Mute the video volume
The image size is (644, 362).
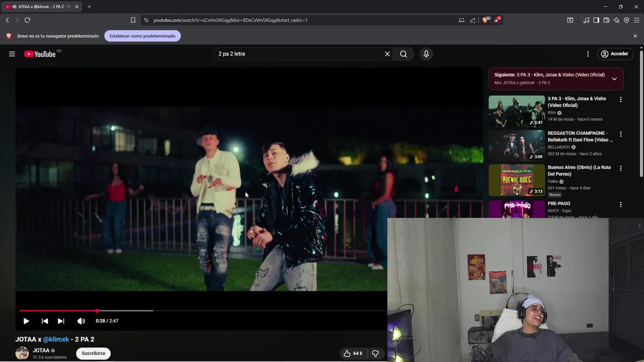pyautogui.click(x=81, y=321)
